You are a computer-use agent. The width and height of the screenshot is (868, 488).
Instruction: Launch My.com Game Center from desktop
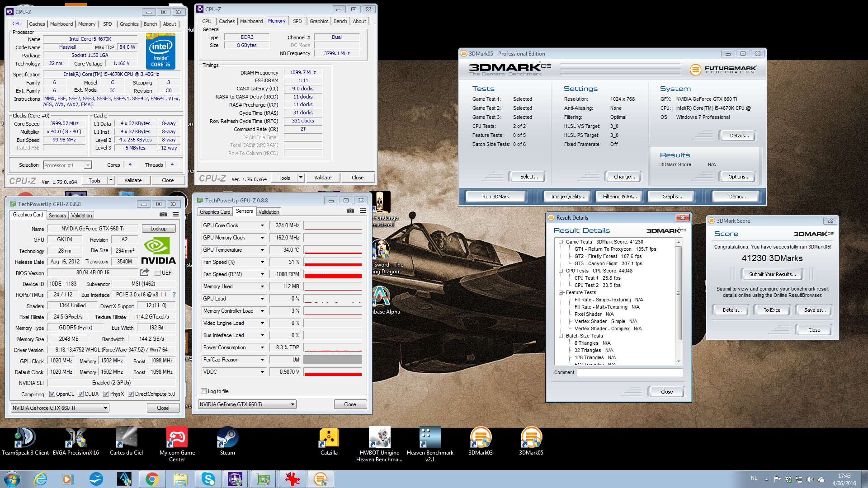[x=177, y=445]
